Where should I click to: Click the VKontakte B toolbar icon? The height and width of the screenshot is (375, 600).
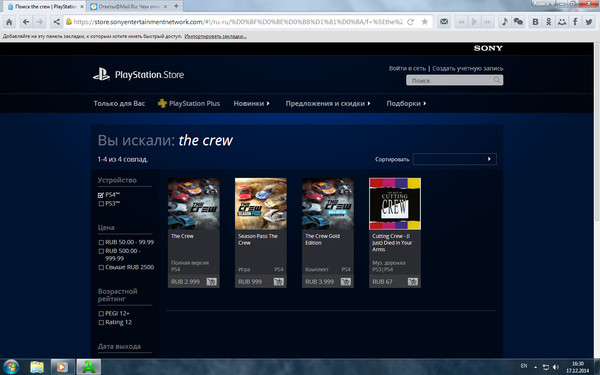[x=535, y=22]
